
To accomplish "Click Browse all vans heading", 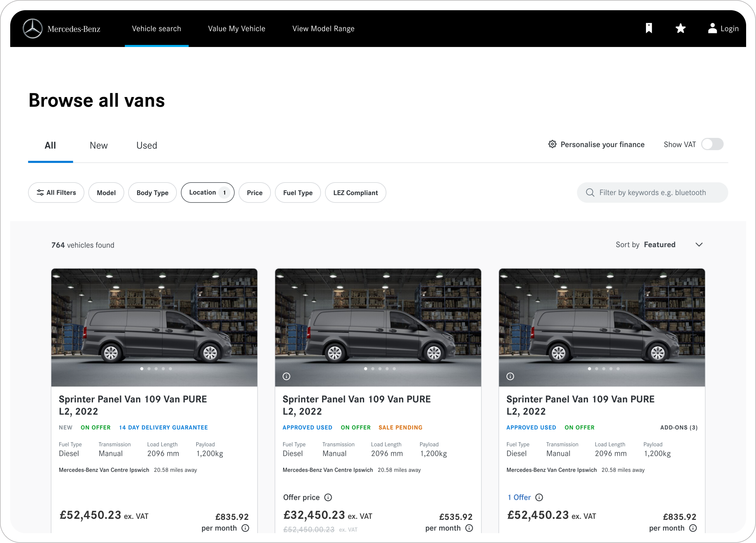I will coord(97,100).
